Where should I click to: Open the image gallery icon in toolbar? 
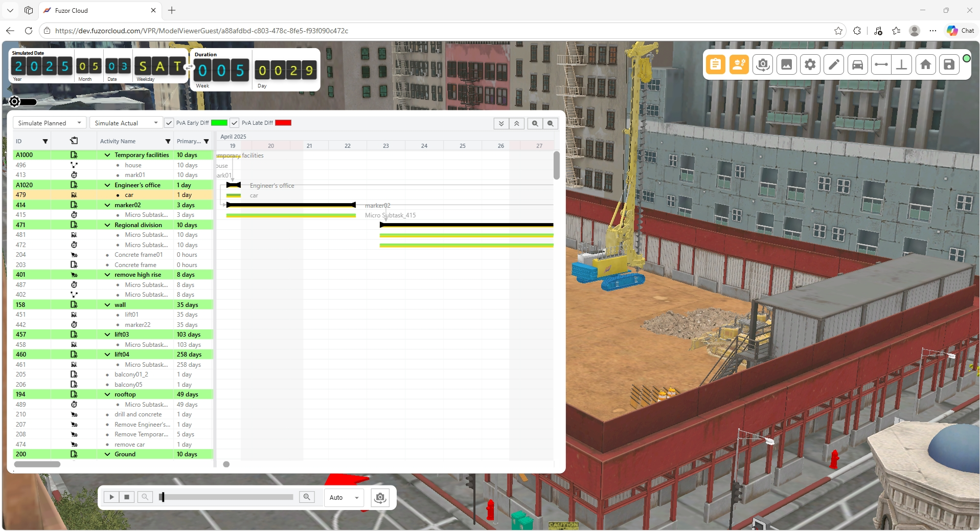(x=786, y=64)
